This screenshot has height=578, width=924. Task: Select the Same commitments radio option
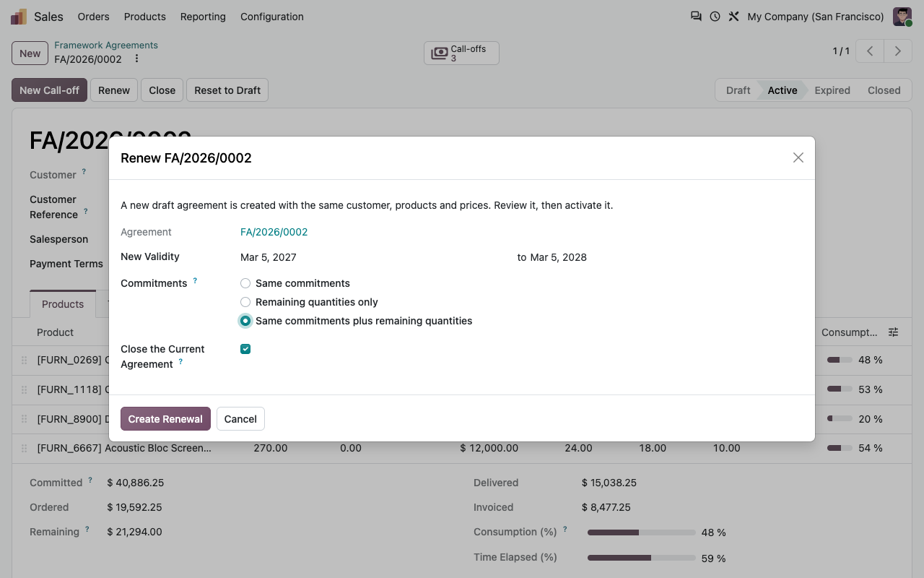click(x=245, y=283)
